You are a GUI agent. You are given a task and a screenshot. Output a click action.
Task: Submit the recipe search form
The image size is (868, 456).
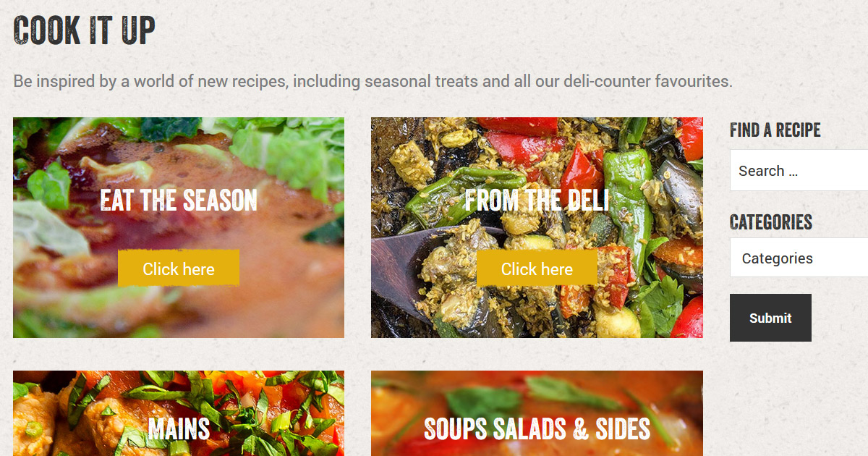[770, 318]
